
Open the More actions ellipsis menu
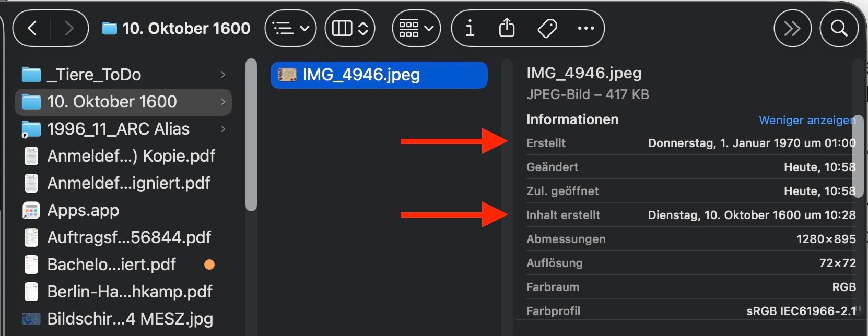pos(586,28)
